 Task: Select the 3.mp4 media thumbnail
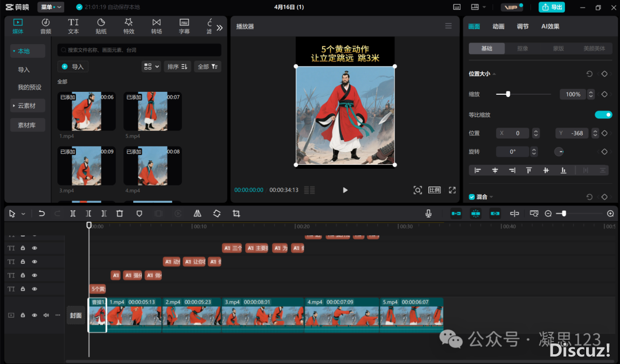pyautogui.click(x=87, y=166)
